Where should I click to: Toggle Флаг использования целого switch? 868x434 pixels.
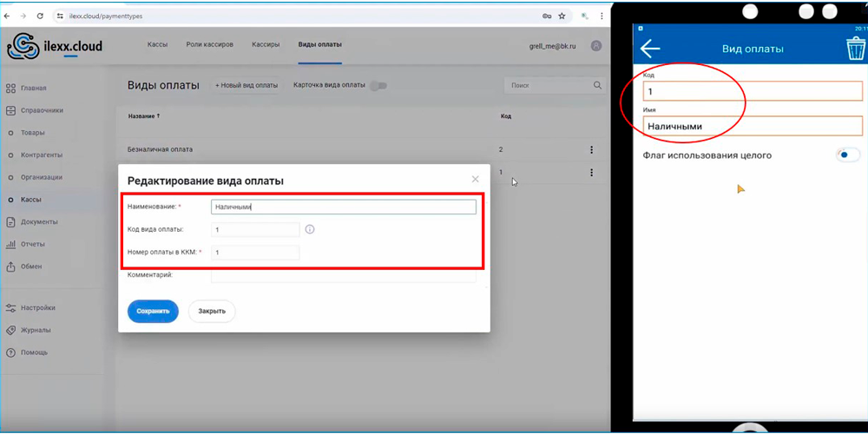[847, 155]
